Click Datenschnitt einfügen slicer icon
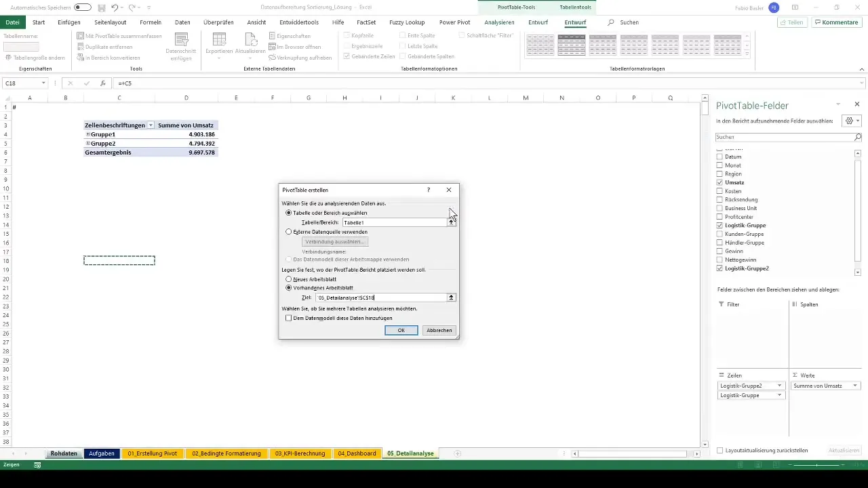The width and height of the screenshot is (868, 488). pos(181,39)
